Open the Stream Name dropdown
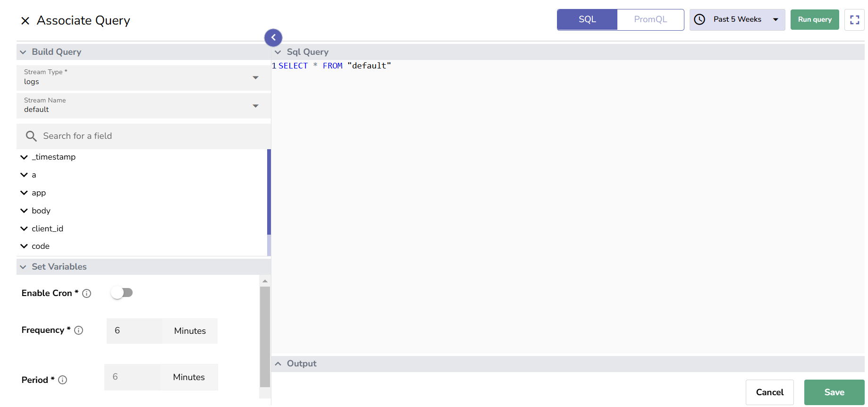Viewport: 868px width, 407px height. (143, 106)
